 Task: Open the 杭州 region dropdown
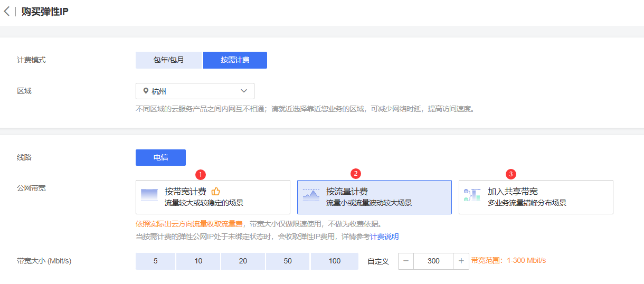(x=195, y=91)
